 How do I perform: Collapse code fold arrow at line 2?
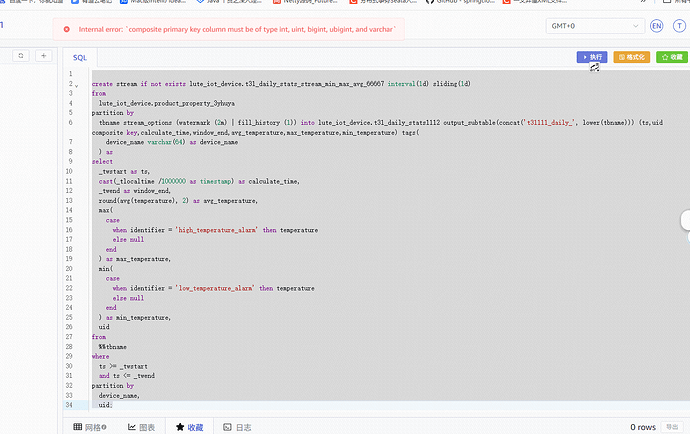(75, 85)
